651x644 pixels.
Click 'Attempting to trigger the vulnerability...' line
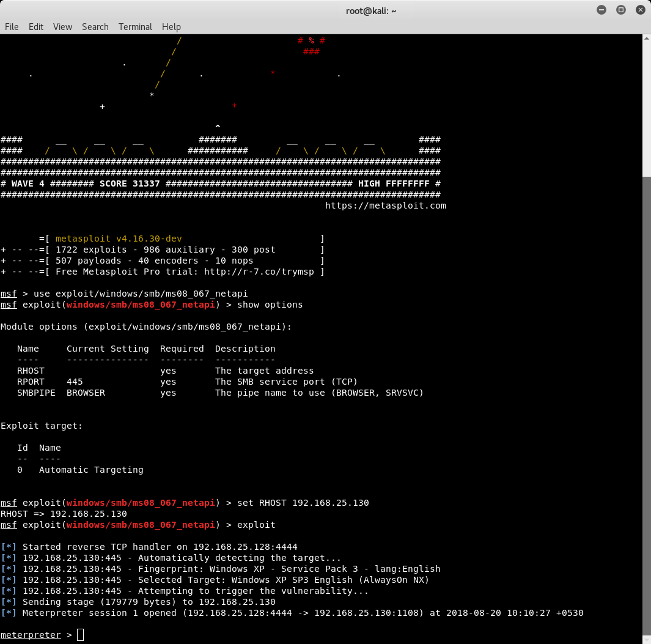point(185,591)
